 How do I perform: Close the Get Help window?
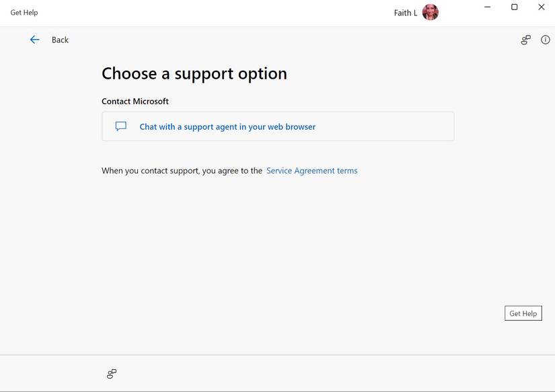click(542, 7)
